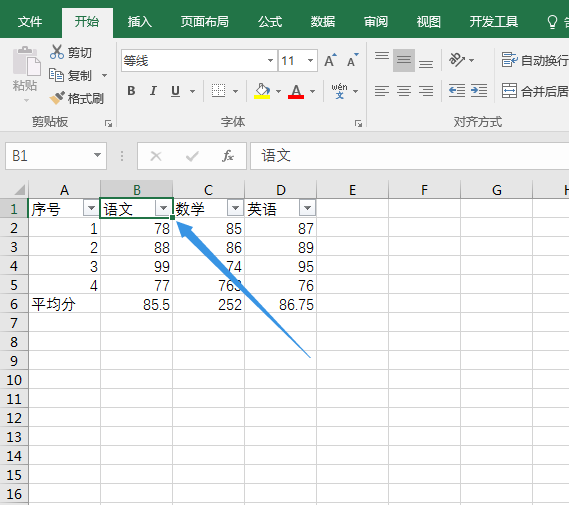569x505 pixels.
Task: Click the Name Box showing B1
Action: (x=56, y=156)
